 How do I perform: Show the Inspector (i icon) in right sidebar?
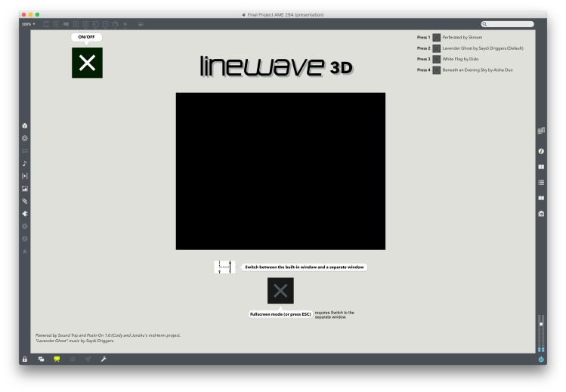(541, 152)
